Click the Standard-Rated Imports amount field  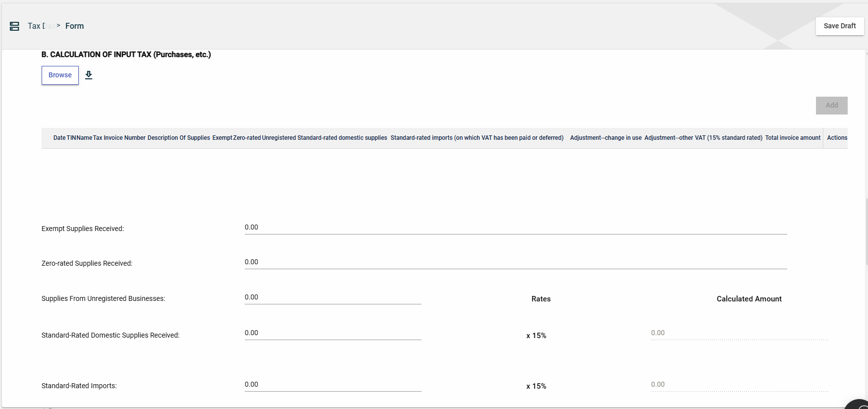point(332,385)
